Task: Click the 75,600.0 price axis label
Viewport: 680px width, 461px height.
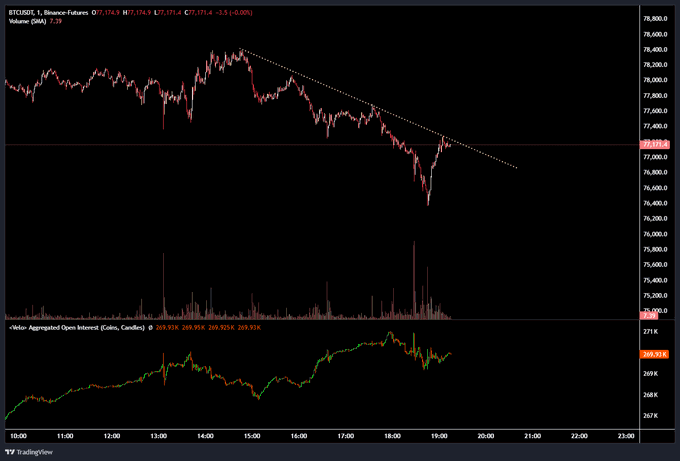Action: pos(655,265)
